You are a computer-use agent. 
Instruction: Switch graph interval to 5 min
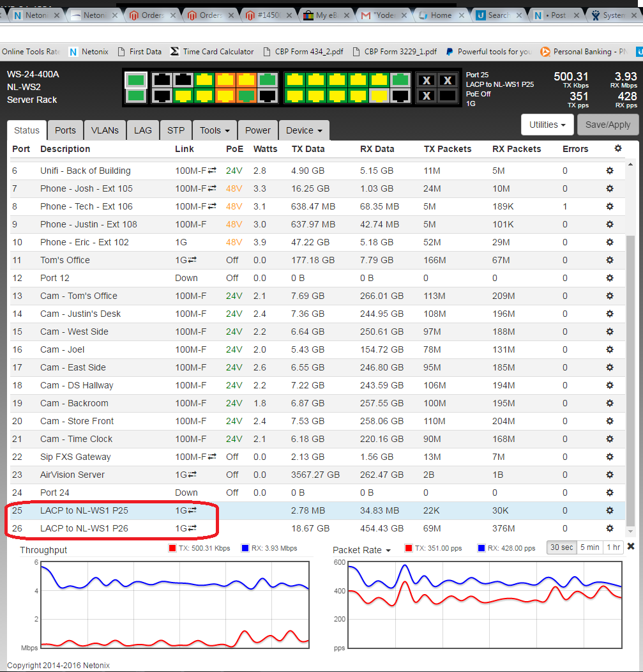[589, 547]
